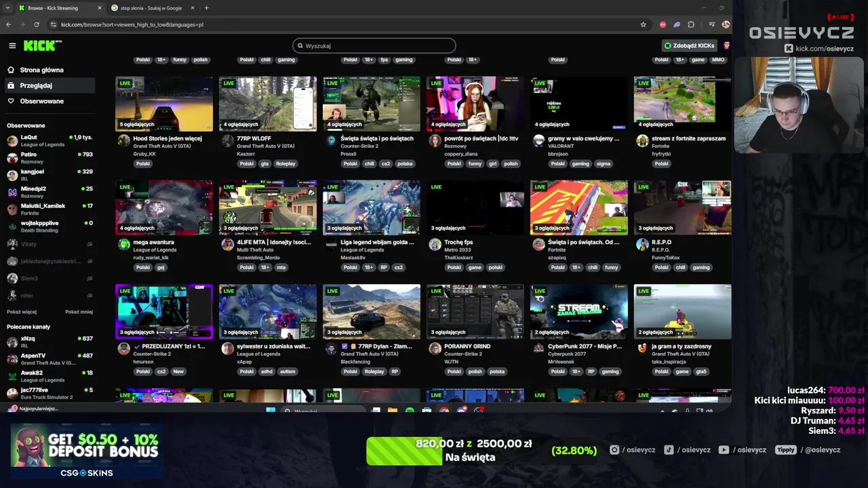Click 'Multi Theft Auto' category link
This screenshot has height=488, width=868.
click(255, 249)
